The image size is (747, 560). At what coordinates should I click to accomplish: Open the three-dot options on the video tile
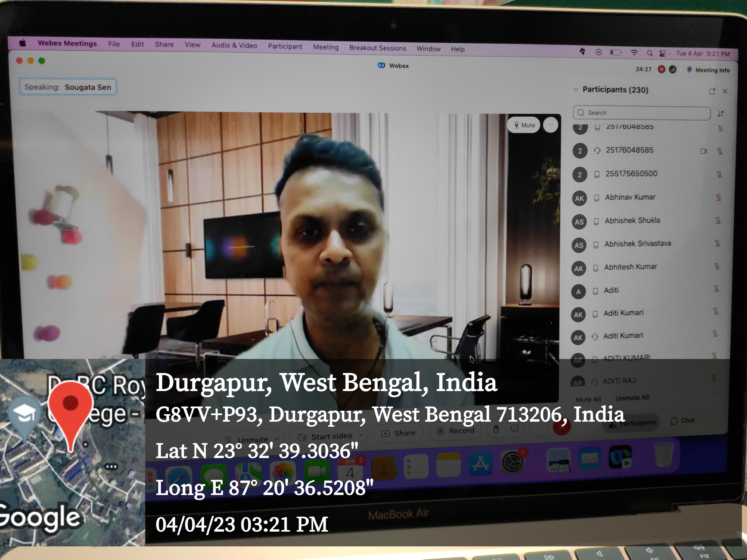coord(551,125)
